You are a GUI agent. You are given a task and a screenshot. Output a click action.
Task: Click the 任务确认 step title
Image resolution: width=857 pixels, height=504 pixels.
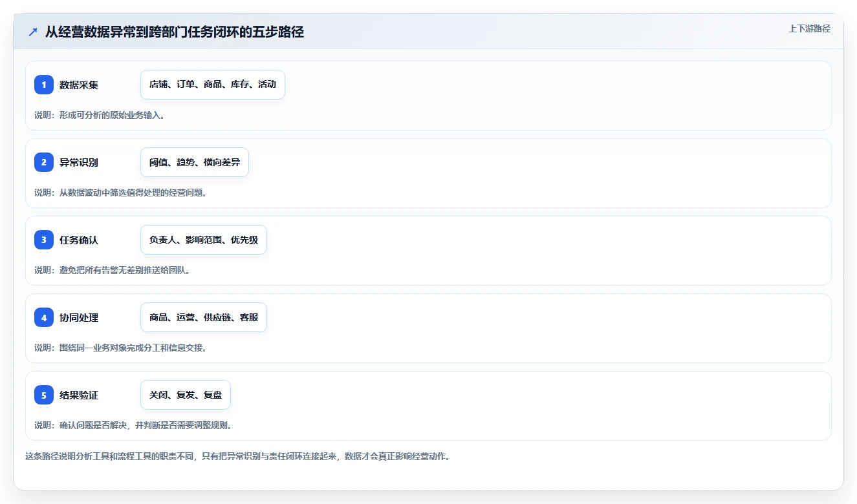tap(79, 240)
